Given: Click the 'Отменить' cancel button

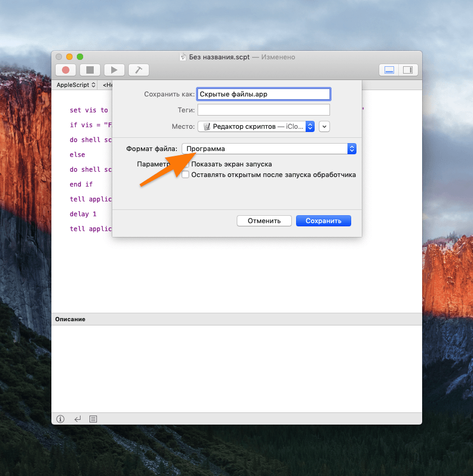Looking at the screenshot, I should coord(264,221).
